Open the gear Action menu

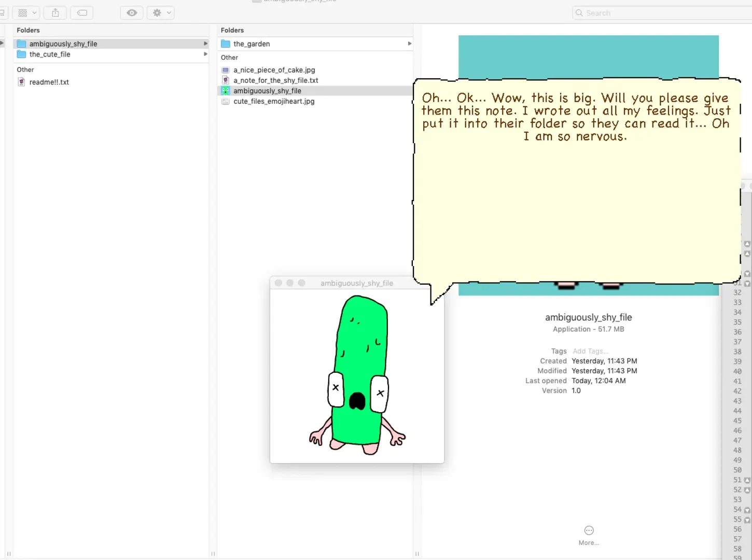160,13
